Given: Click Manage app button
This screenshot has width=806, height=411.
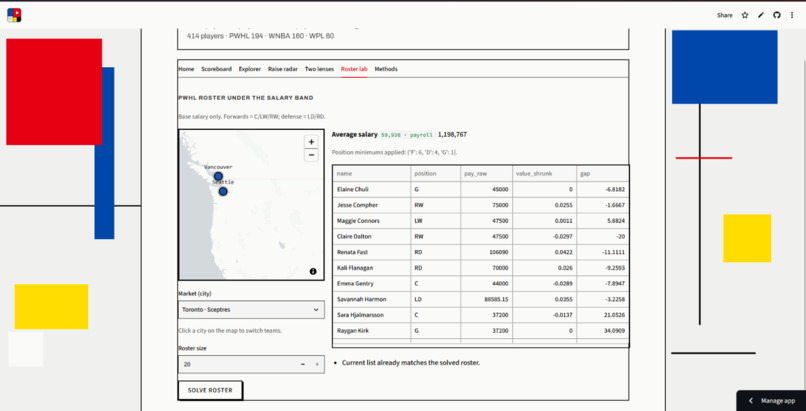Looking at the screenshot, I should [x=772, y=401].
